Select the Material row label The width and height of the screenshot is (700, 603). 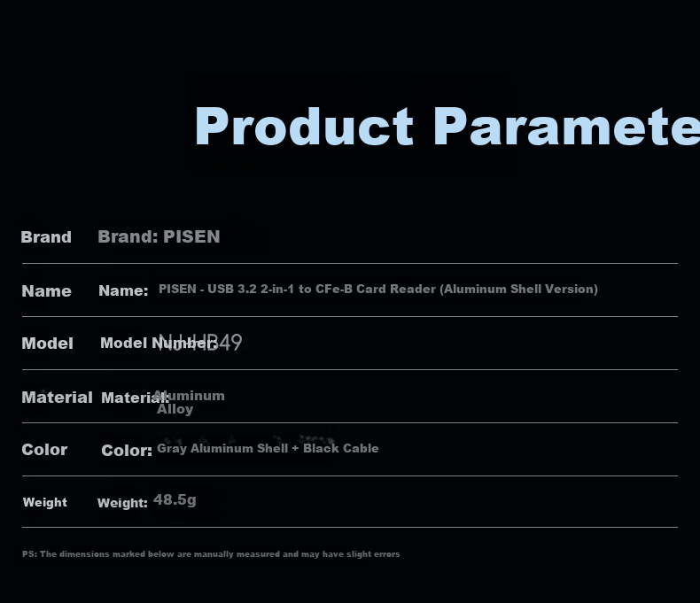tap(57, 397)
